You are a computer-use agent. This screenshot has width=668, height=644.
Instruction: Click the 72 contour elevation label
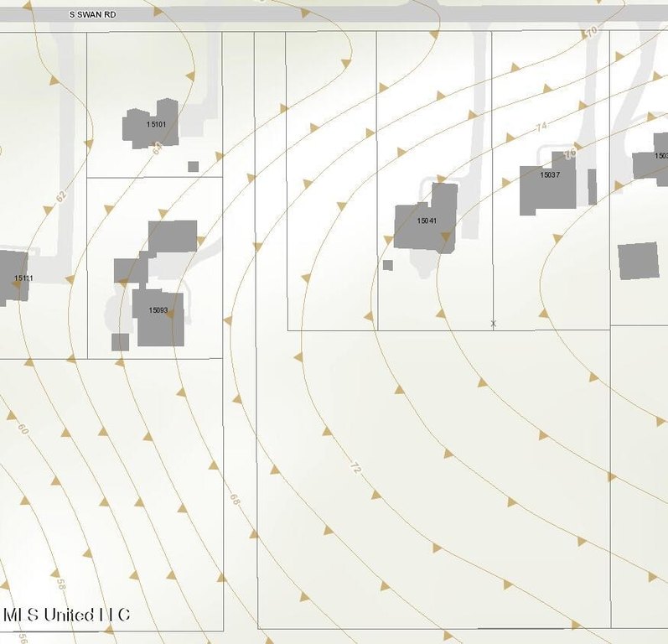pyautogui.click(x=355, y=469)
